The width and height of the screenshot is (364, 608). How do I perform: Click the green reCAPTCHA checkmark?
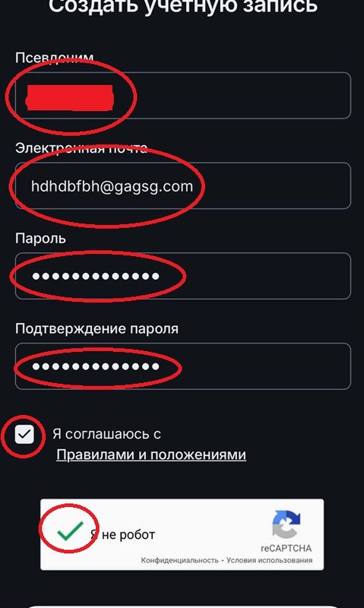click(70, 530)
